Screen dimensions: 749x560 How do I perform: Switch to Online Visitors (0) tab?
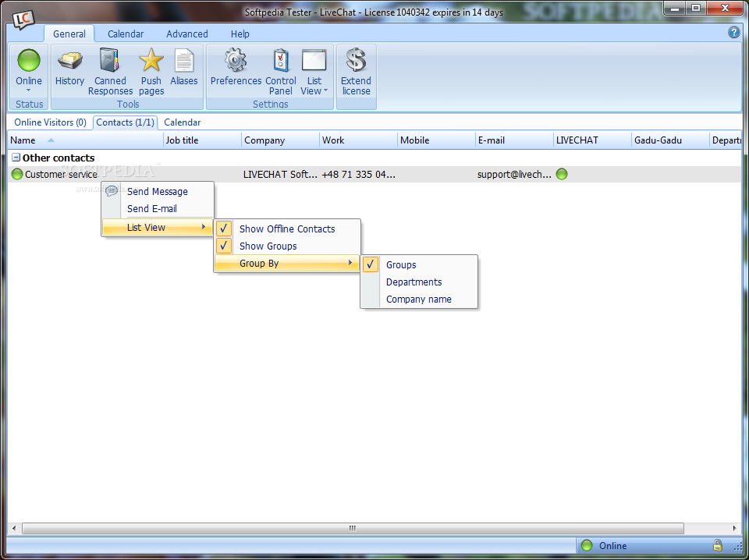point(50,122)
